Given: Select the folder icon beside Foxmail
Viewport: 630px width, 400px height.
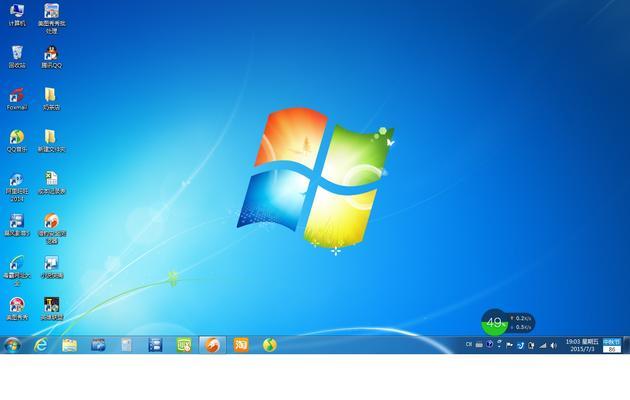Looking at the screenshot, I should (x=51, y=99).
